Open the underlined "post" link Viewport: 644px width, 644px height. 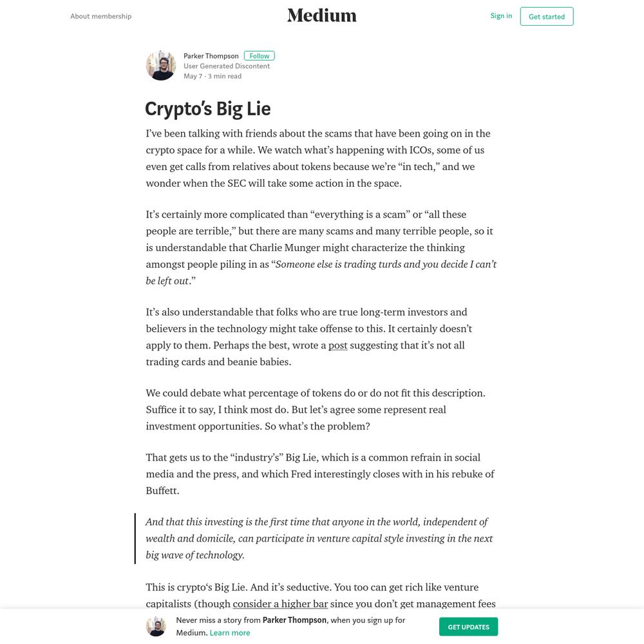pyautogui.click(x=337, y=345)
